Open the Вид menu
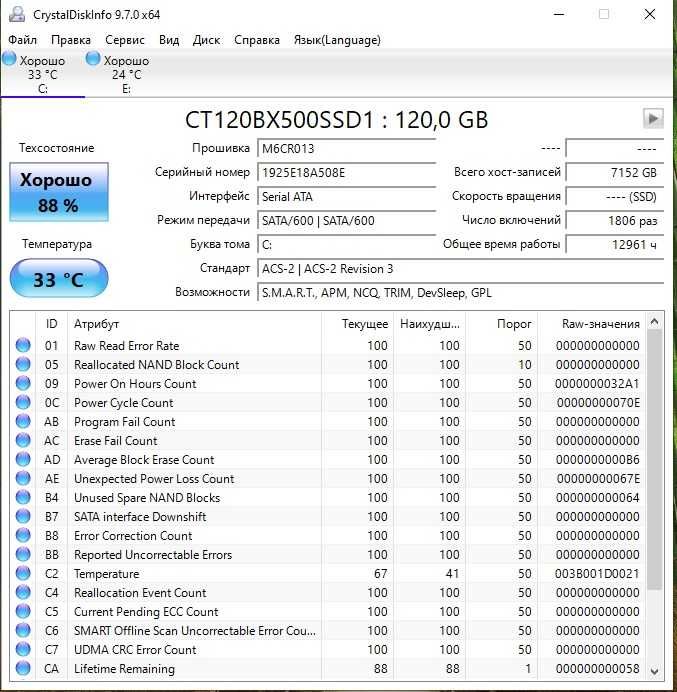Screen dimensions: 677x692 pyautogui.click(x=169, y=40)
